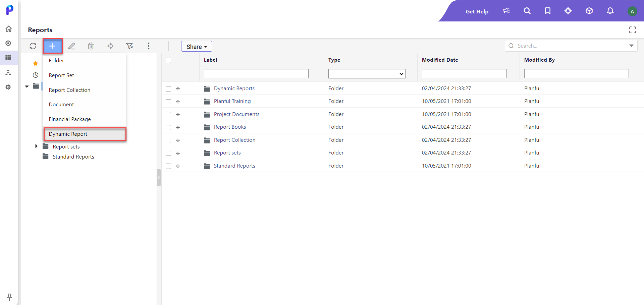Open the bookmarks icon in header
This screenshot has width=644, height=305.
pyautogui.click(x=548, y=11)
